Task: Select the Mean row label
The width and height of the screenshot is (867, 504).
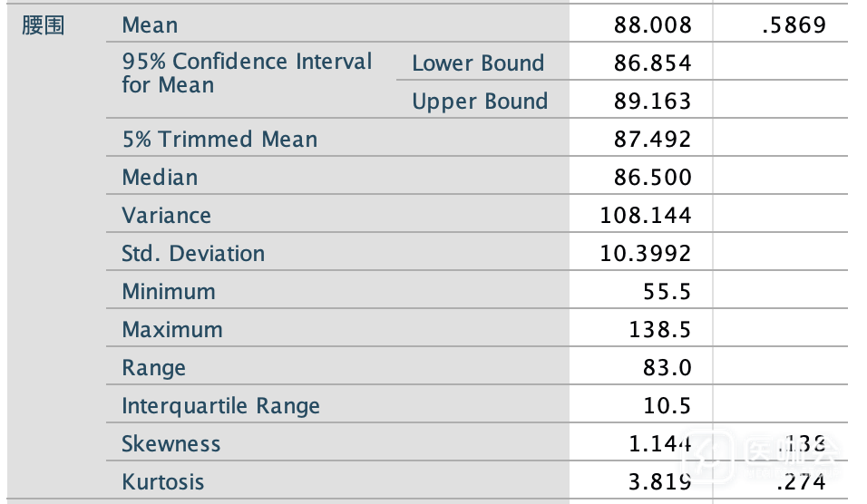Action: 150,25
